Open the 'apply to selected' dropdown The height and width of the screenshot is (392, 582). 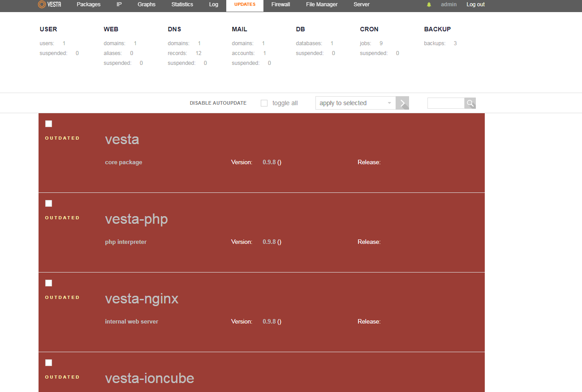[x=355, y=103]
